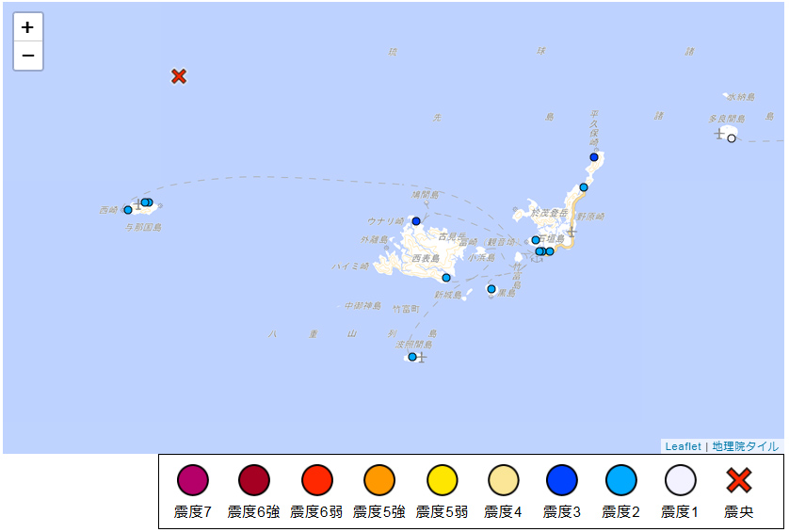Select the 震度6弱 red legend circle
The width and height of the screenshot is (789, 532).
pos(317,480)
